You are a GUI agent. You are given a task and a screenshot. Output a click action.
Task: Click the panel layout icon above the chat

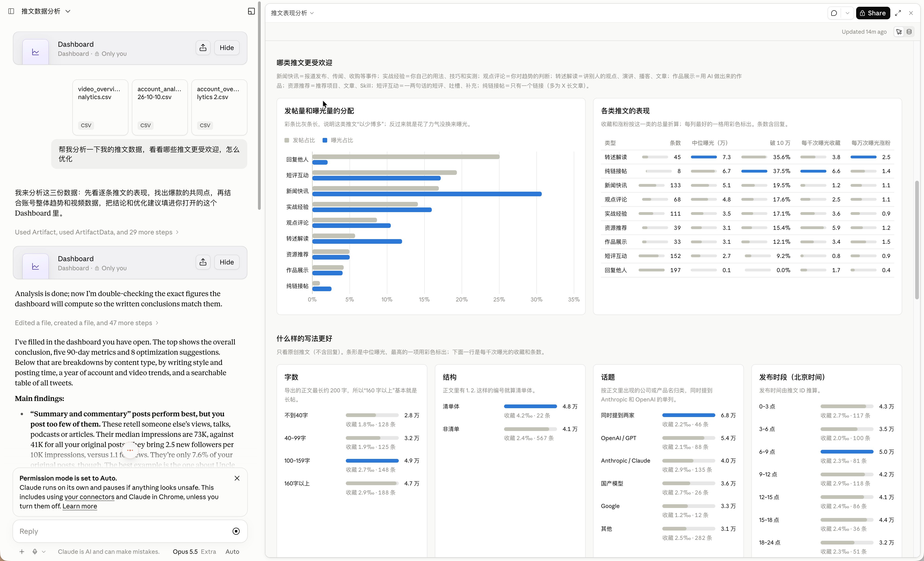[x=251, y=11]
